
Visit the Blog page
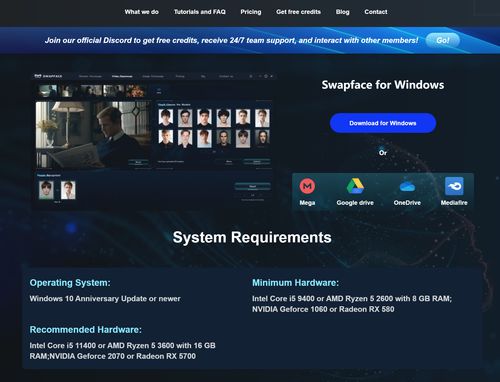[x=343, y=12]
